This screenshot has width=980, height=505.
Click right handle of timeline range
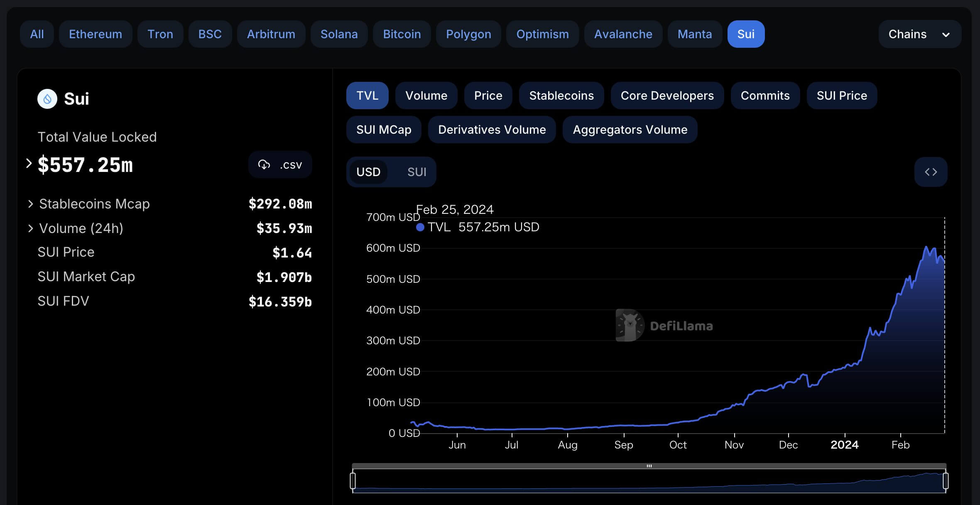pos(946,480)
